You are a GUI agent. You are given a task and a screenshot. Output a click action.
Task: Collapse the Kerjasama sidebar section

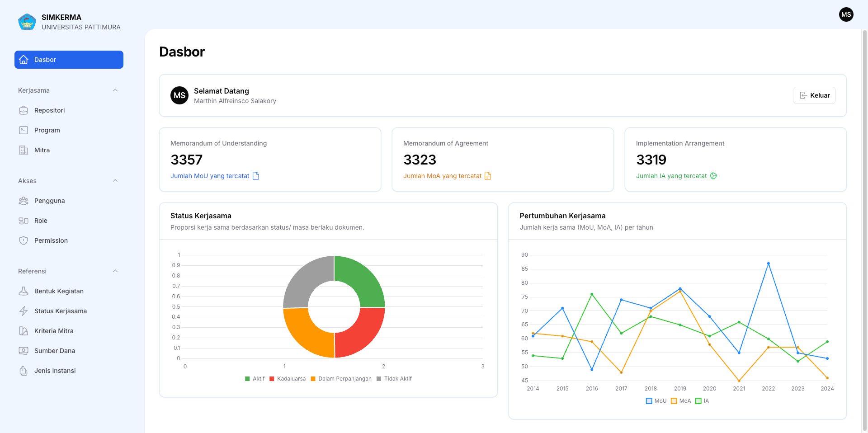click(116, 90)
